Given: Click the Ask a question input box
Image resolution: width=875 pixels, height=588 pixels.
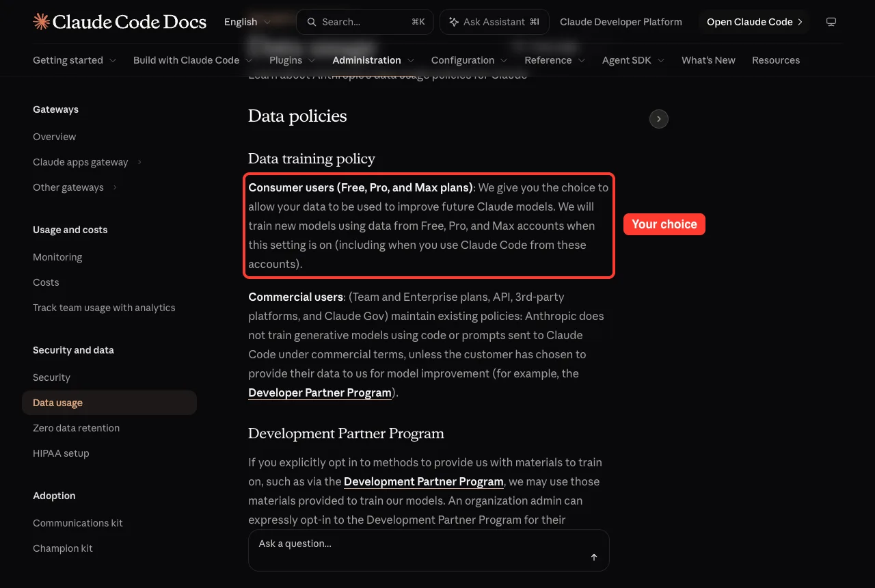Looking at the screenshot, I should [429, 550].
